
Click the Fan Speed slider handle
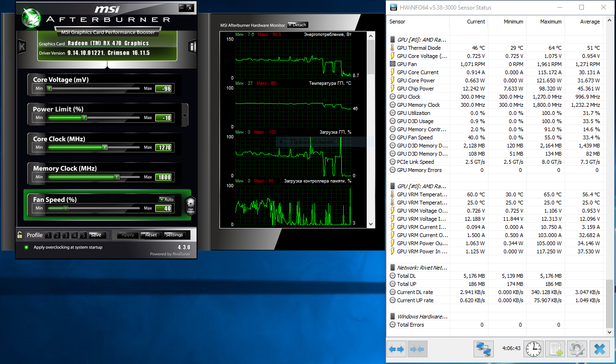[66, 208]
